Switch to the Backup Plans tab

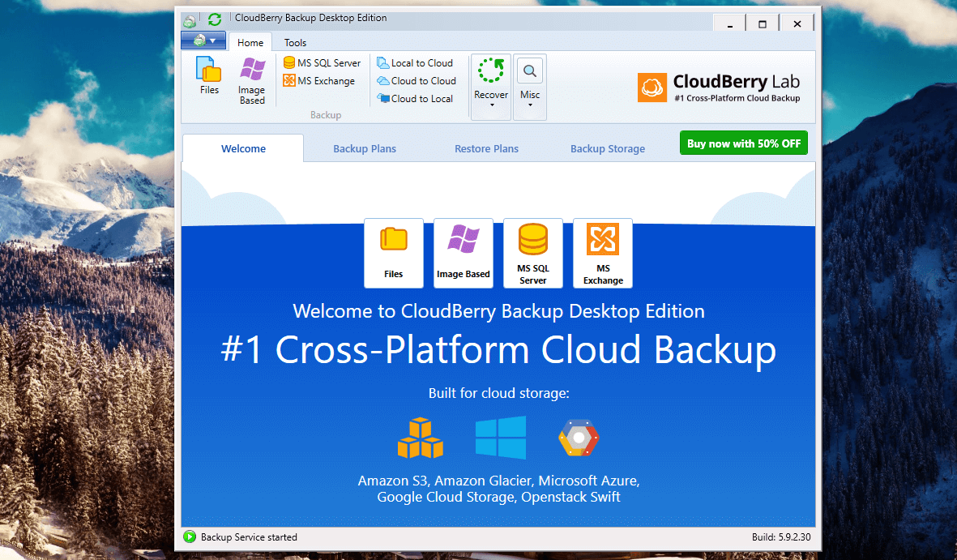coord(365,149)
